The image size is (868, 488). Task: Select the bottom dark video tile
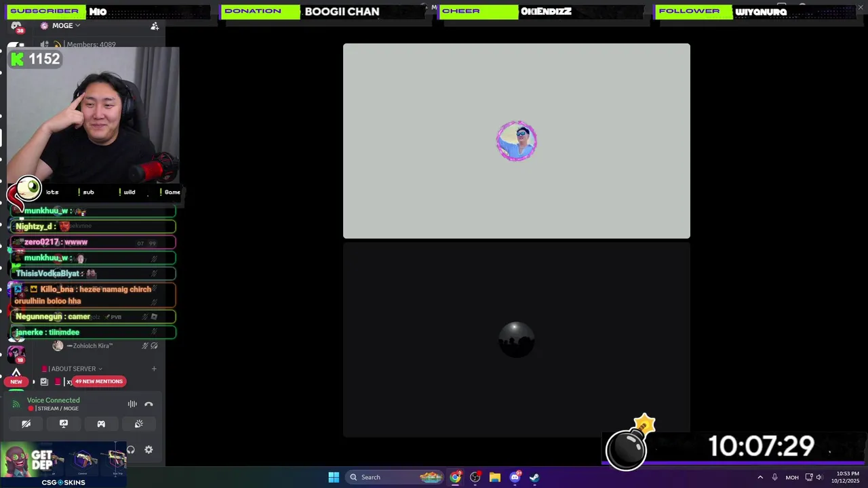tap(517, 340)
